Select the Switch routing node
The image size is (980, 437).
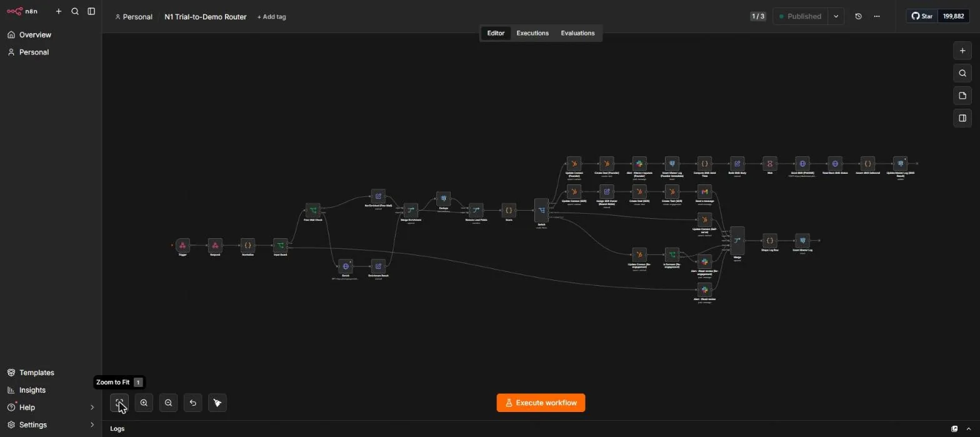coord(541,211)
